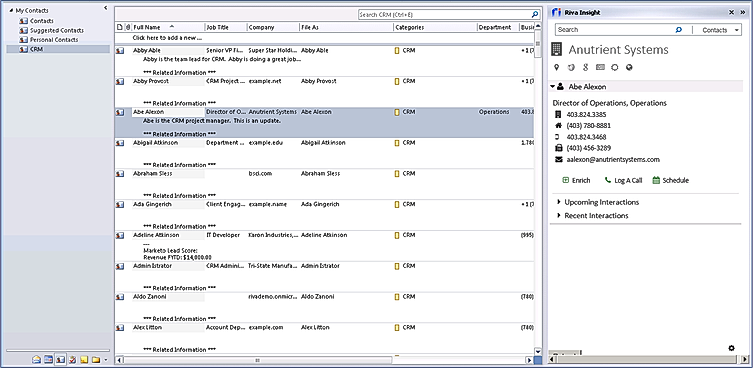Open navigation pane options dropdown arrow
Screen dimensions: 753x368
click(x=106, y=360)
